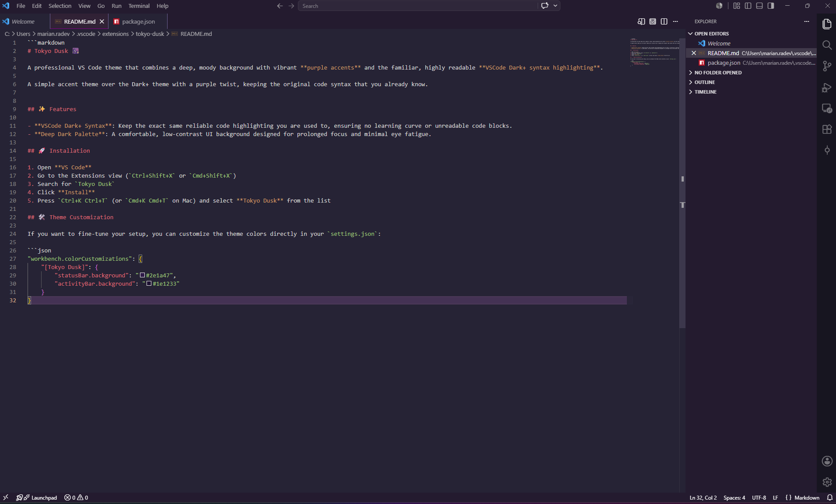The width and height of the screenshot is (836, 504).
Task: Toggle the bottom Panel
Action: (x=759, y=6)
